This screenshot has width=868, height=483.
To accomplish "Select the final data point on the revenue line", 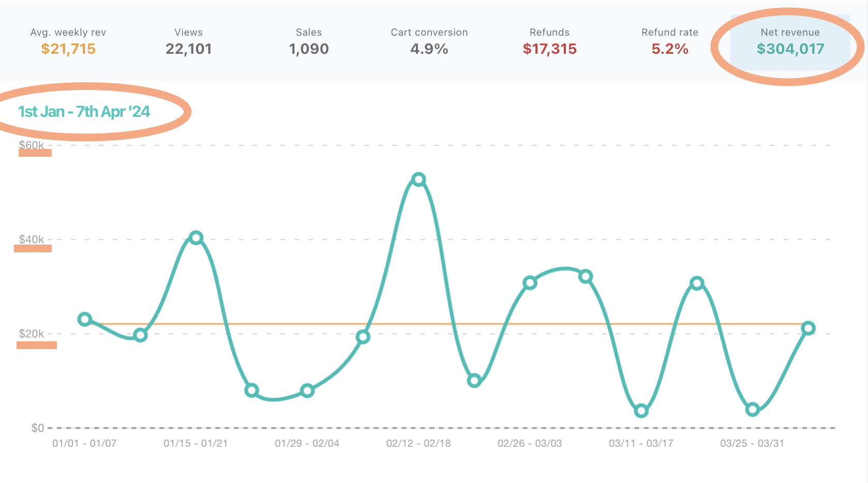I will pos(808,328).
